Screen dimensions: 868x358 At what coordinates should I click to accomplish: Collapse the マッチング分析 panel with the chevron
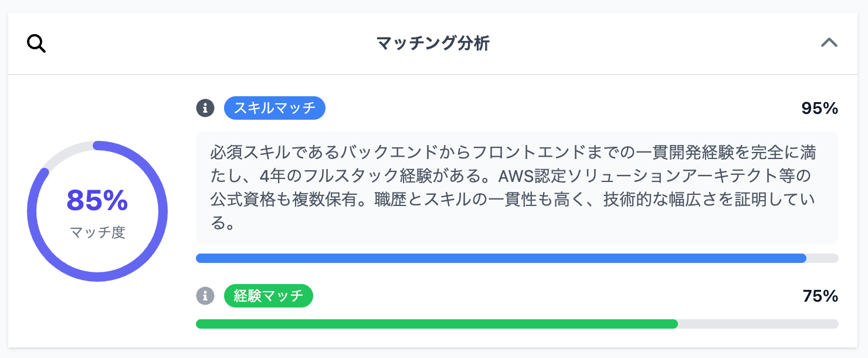coord(829,43)
